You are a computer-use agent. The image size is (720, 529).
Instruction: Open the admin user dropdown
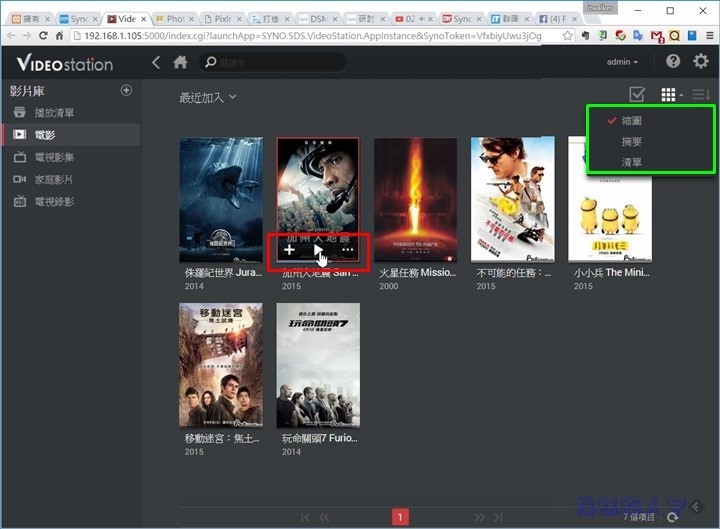click(x=623, y=62)
